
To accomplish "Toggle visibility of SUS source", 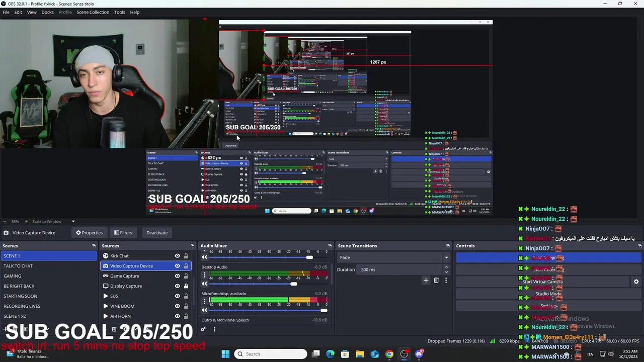I will click(177, 296).
